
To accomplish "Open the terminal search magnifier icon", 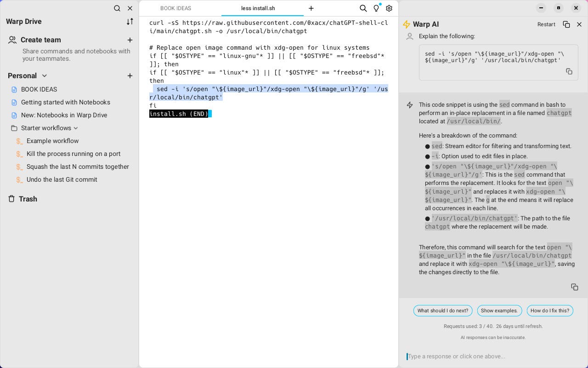I will click(x=363, y=8).
